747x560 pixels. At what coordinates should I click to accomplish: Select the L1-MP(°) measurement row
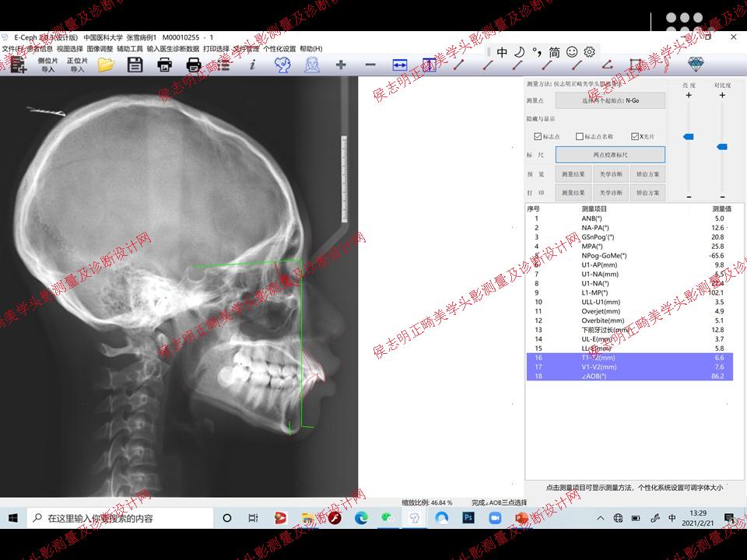[630, 293]
